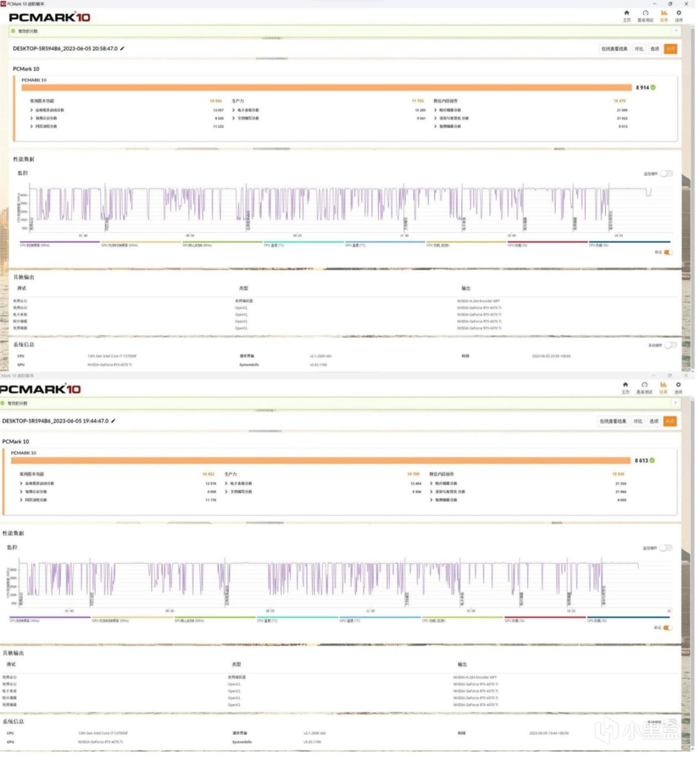Viewport: 700px width, 762px height.
Task: Click 13th Gen Intel Core i7-13700KF in 8 613 window
Action: (103, 733)
